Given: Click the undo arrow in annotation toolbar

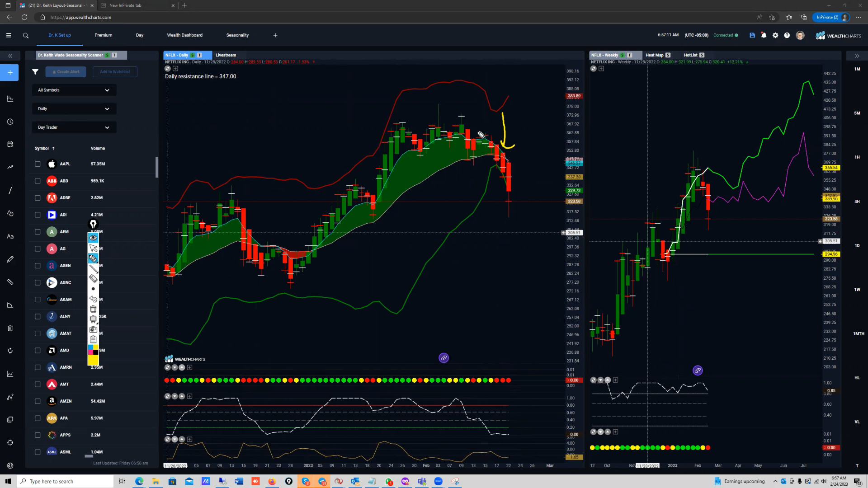Looking at the screenshot, I should [93, 299].
